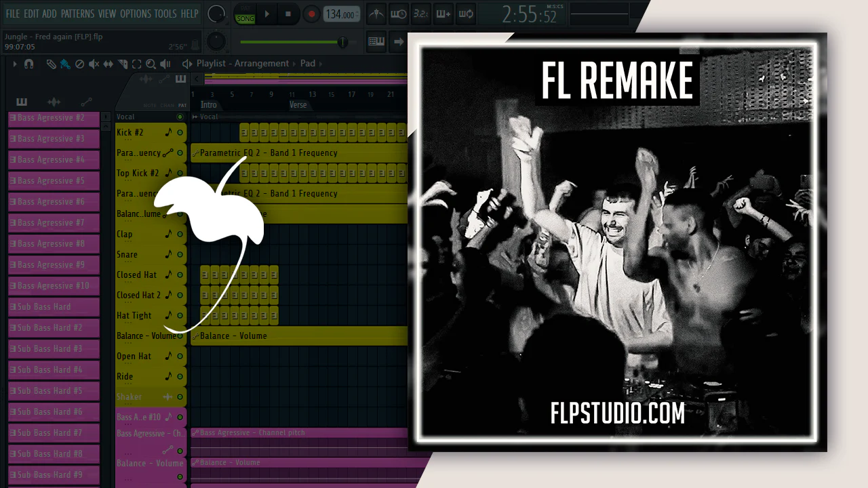
Task: Adjust the master pitch knob
Action: coord(216,41)
